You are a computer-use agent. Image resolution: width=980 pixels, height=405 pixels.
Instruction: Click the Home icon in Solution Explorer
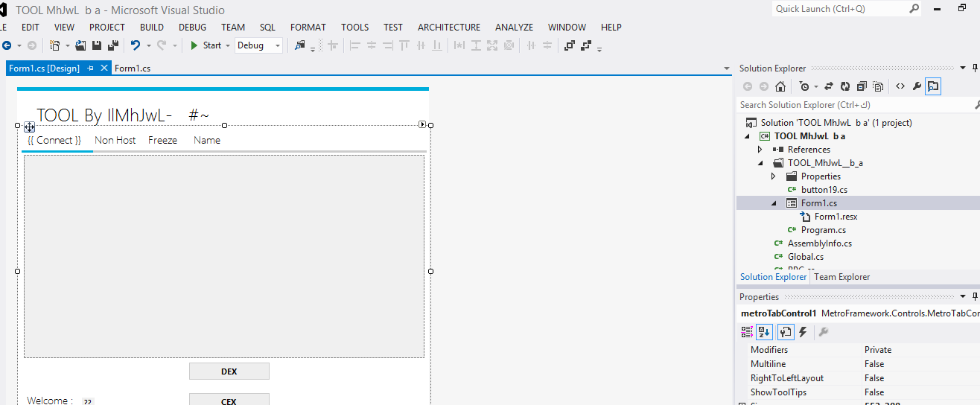[x=780, y=86]
